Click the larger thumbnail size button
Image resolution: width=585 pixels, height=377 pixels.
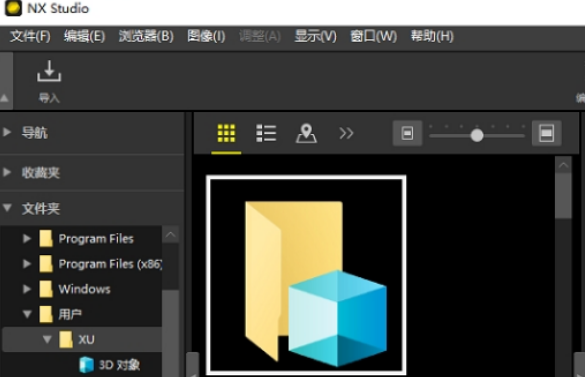pos(546,133)
